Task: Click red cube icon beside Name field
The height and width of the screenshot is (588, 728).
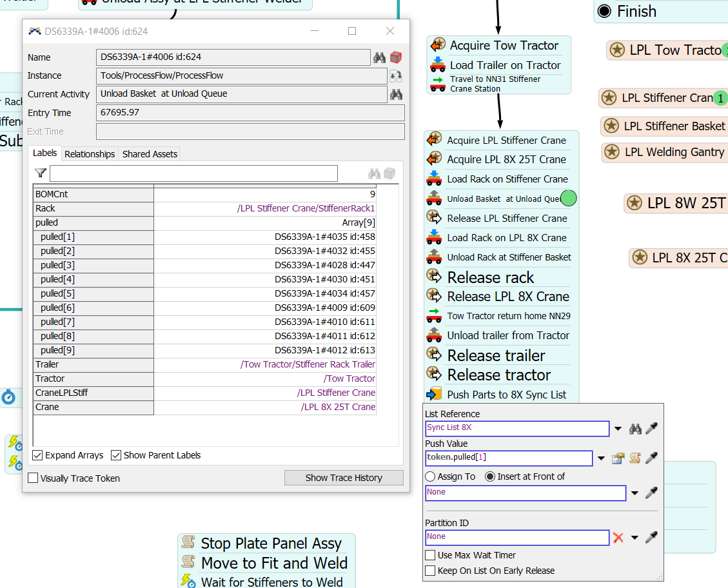Action: (395, 57)
